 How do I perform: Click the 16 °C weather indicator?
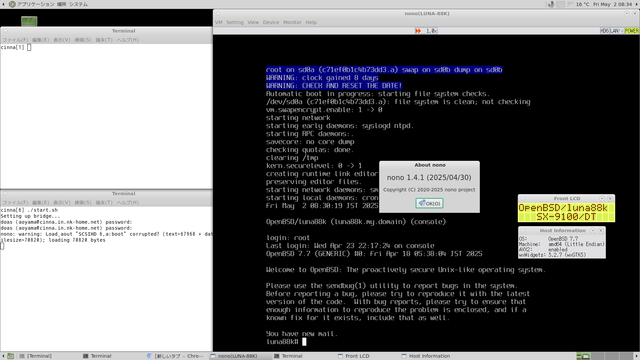click(x=582, y=4)
